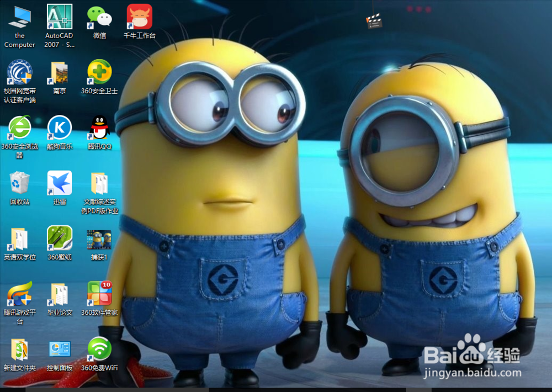Viewport: 552px width, 392px height.
Task: Click the hanging clapperboard widget icon
Action: click(x=374, y=21)
